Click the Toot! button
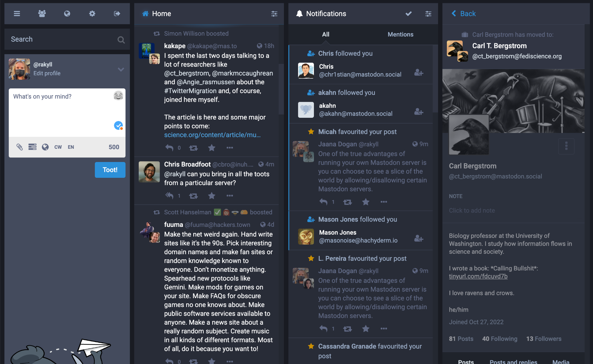The height and width of the screenshot is (364, 593). coord(110,170)
